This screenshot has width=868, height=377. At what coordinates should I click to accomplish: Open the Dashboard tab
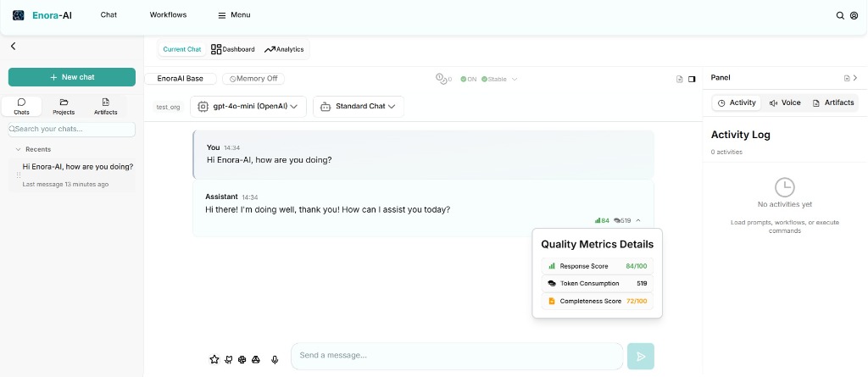(x=233, y=49)
